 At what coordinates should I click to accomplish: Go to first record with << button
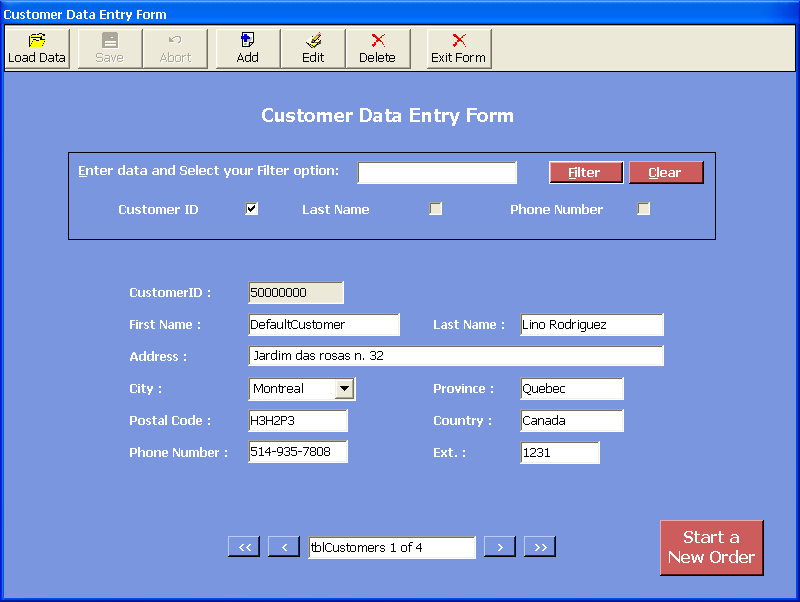244,547
